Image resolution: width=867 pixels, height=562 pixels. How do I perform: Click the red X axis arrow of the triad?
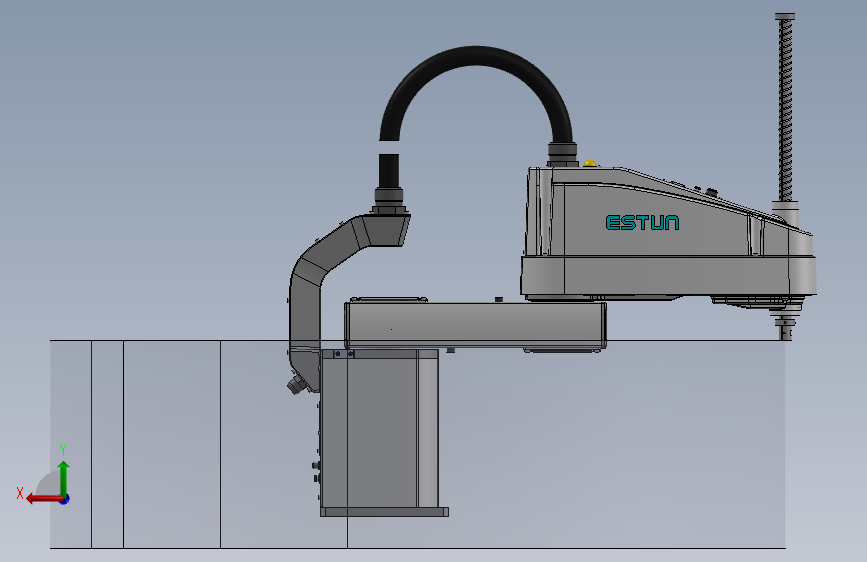click(x=44, y=499)
